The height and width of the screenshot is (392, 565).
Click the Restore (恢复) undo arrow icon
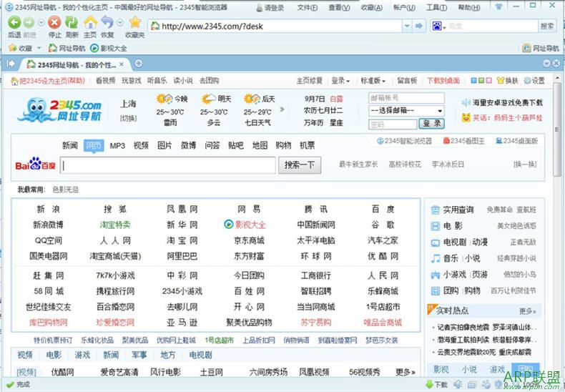point(107,23)
